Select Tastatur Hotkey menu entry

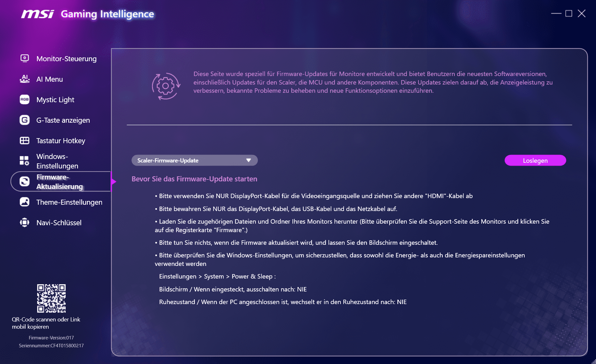coord(61,141)
